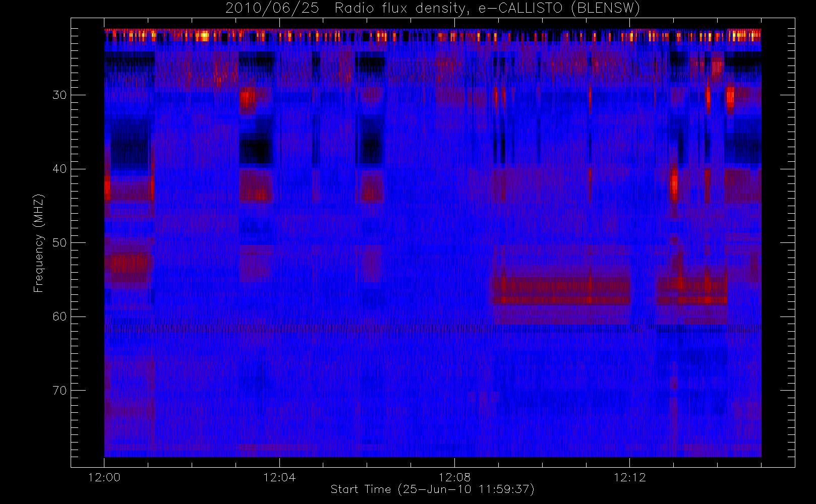Click the 40 MHz frequency tick label

click(x=60, y=169)
